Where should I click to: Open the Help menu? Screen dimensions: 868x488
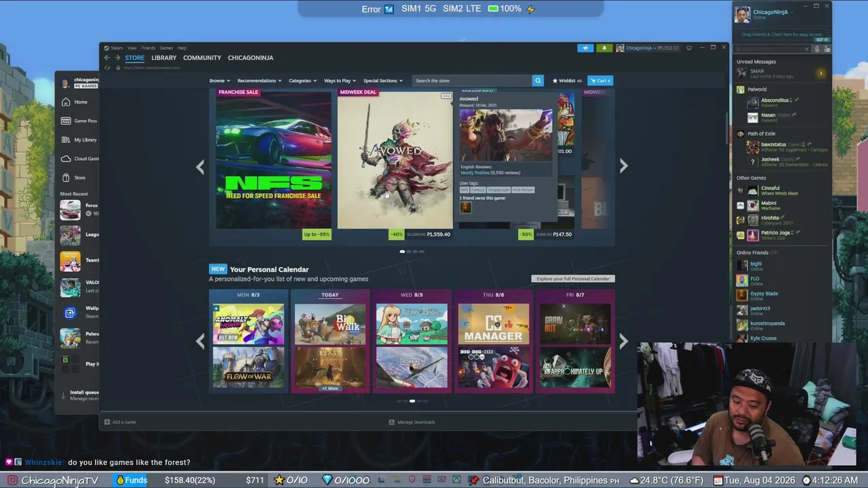182,48
